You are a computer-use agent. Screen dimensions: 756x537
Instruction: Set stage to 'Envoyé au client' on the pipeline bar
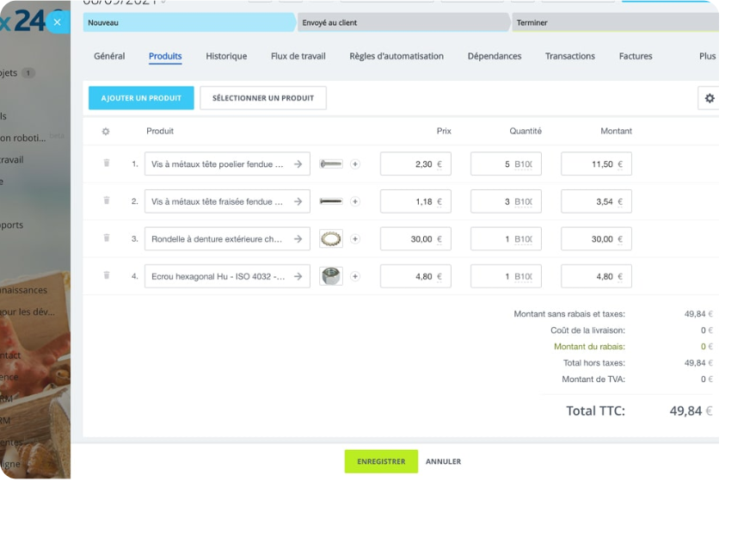tap(403, 22)
